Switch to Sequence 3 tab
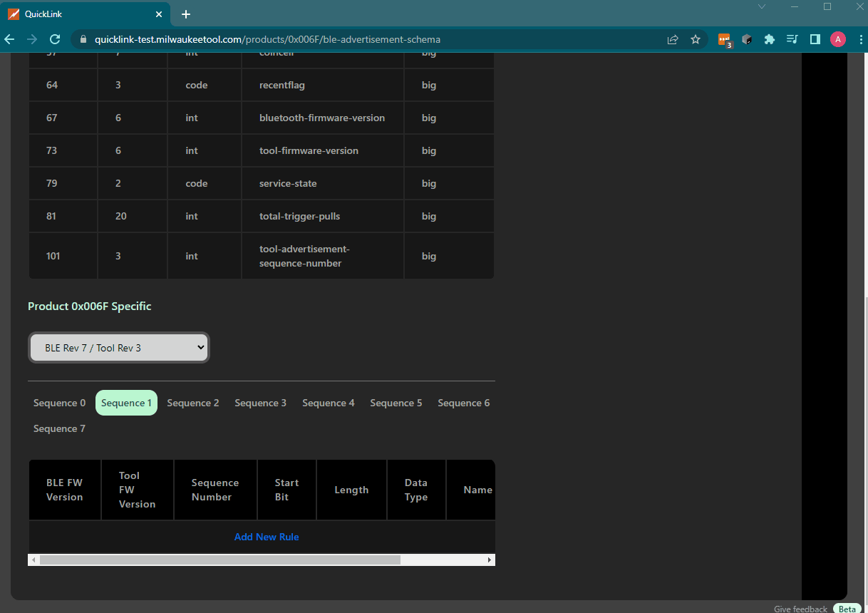The width and height of the screenshot is (868, 613). 261,403
